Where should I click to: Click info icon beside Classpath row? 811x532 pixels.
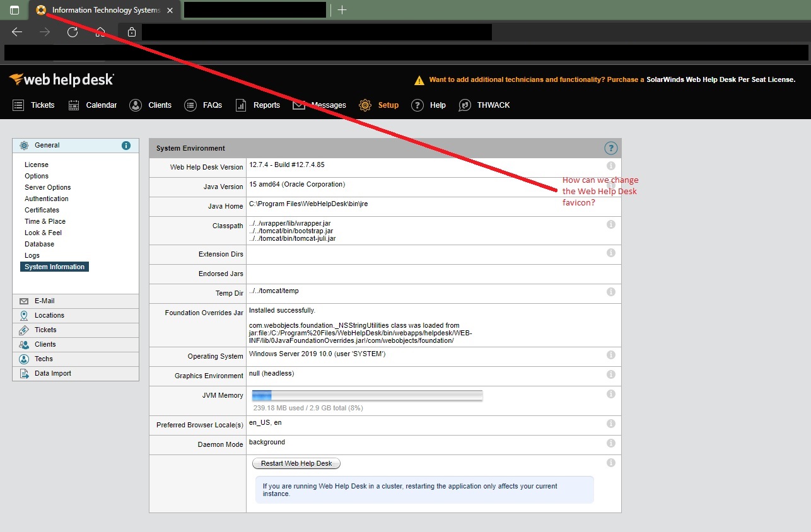(610, 224)
